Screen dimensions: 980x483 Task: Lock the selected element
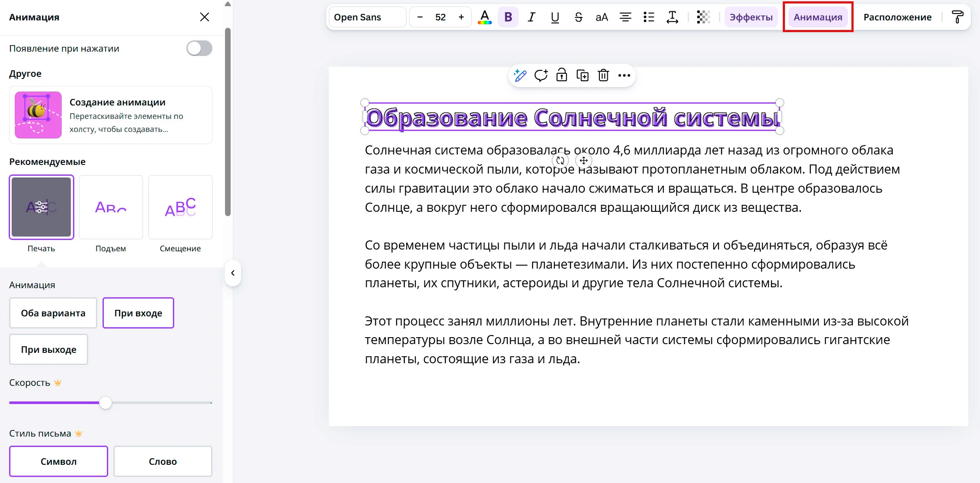point(562,76)
